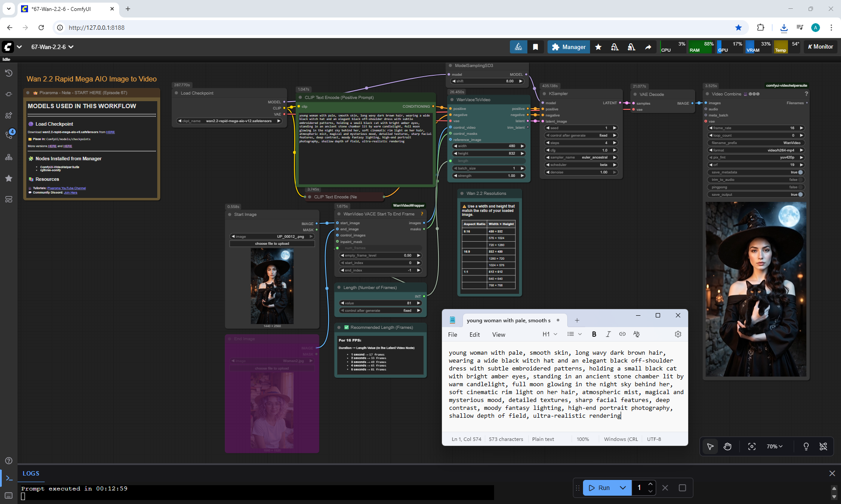Click the Manager button

click(x=569, y=47)
